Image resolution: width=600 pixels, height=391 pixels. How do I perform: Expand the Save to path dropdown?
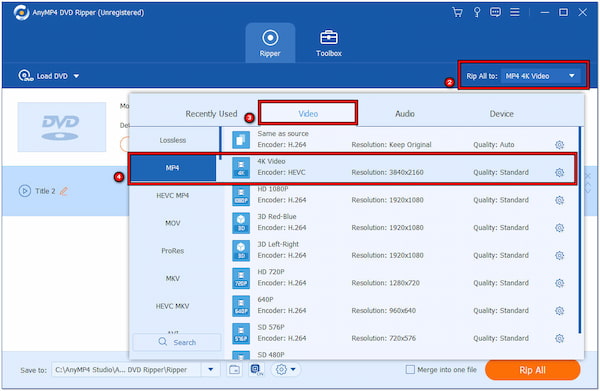[210, 370]
